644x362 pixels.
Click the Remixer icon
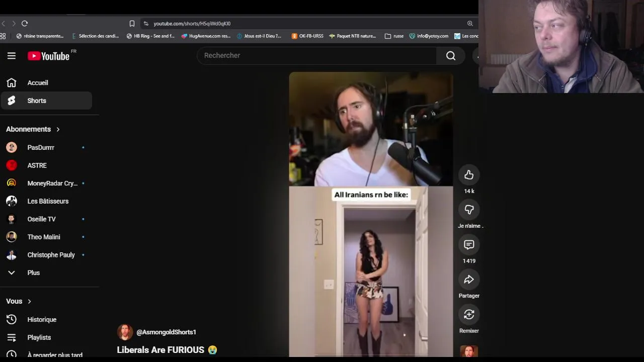(469, 314)
